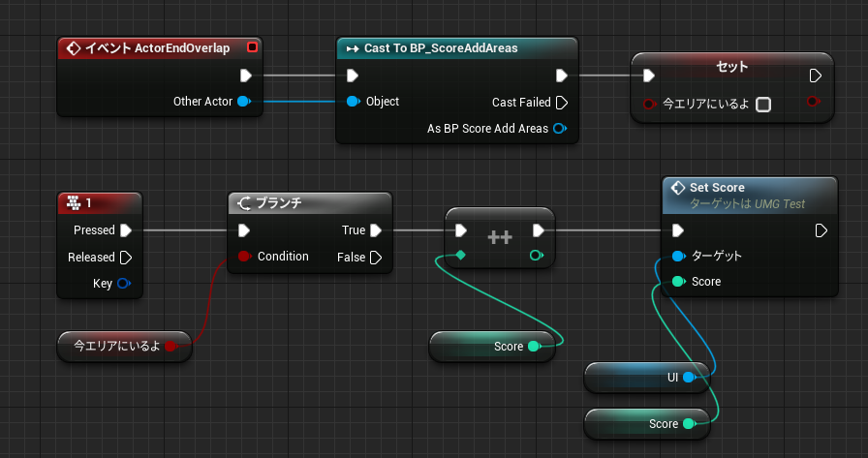Select the ++ increment node
This screenshot has width=868, height=458.
(x=500, y=238)
